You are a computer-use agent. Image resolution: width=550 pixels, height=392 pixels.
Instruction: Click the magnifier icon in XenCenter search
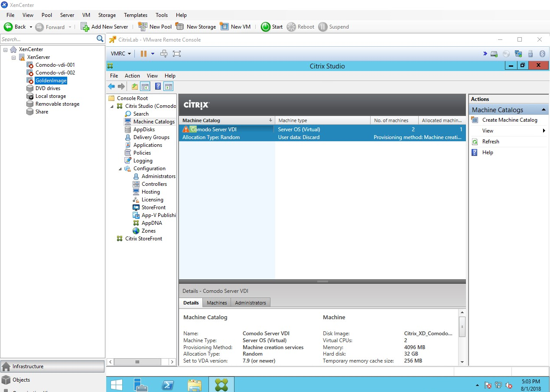coord(100,39)
